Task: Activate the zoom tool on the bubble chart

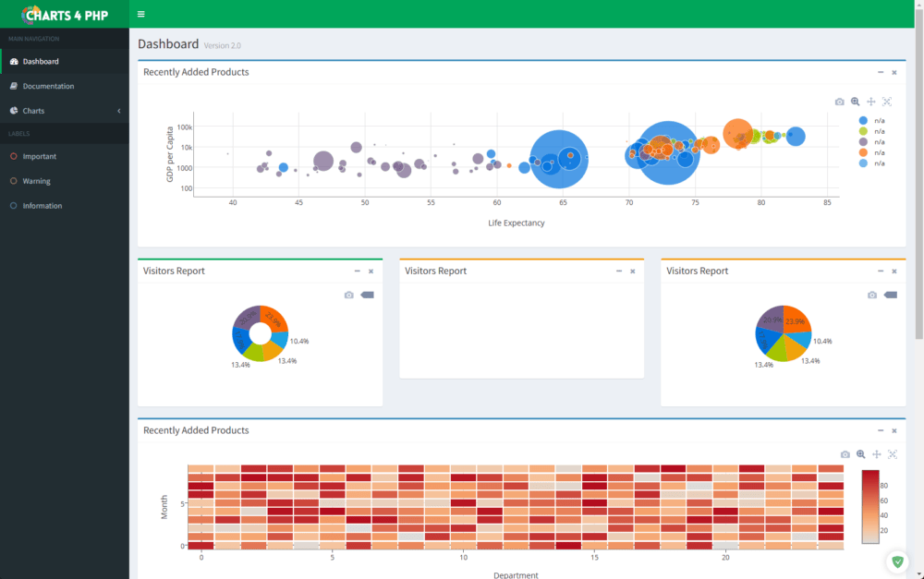Action: (x=856, y=102)
